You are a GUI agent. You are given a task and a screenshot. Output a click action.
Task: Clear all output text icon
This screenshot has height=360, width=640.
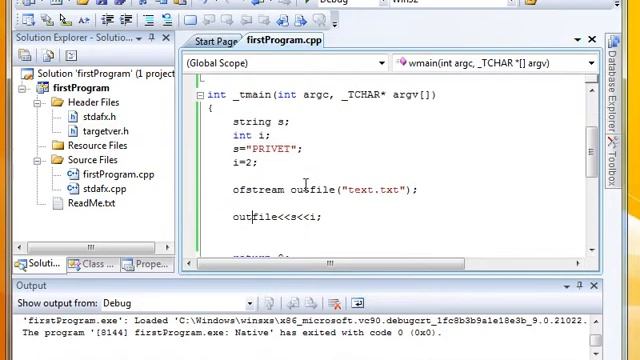[334, 304]
